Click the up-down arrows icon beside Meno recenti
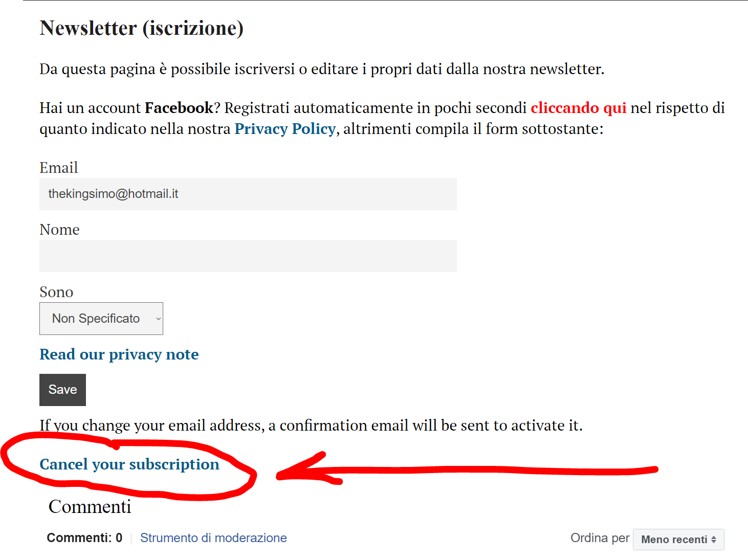Screen dimensions: 748x560 point(714,540)
